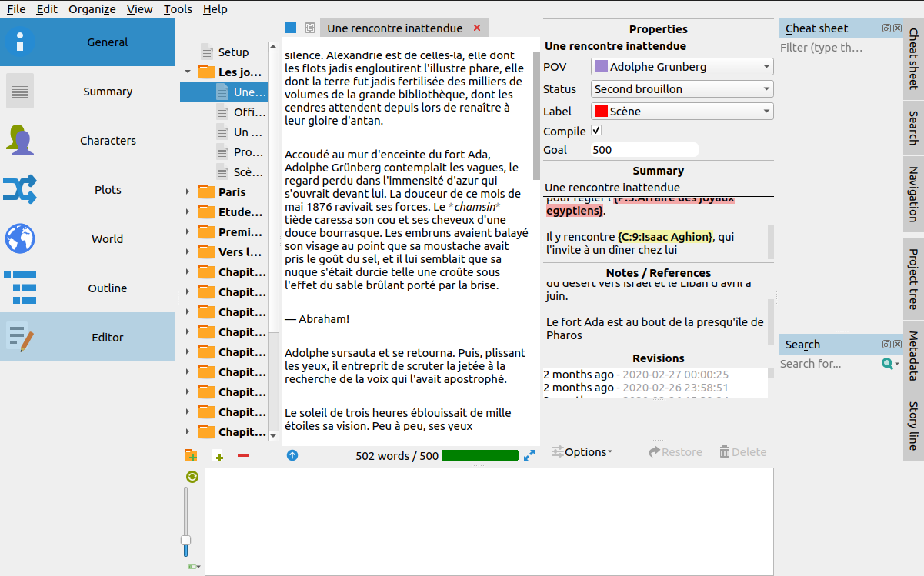Open the Tools menu
The height and width of the screenshot is (576, 924).
coord(177,9)
